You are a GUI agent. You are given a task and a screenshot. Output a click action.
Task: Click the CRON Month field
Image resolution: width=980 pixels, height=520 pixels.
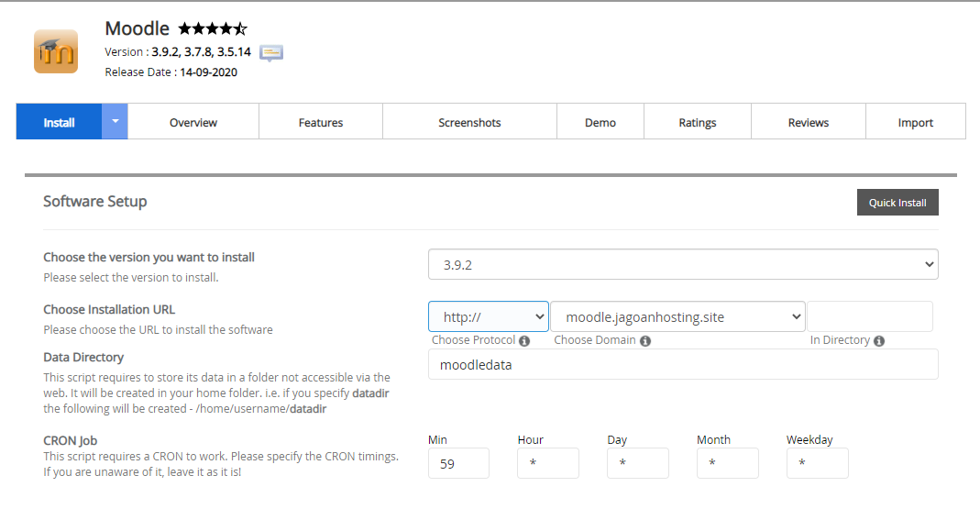click(x=728, y=463)
